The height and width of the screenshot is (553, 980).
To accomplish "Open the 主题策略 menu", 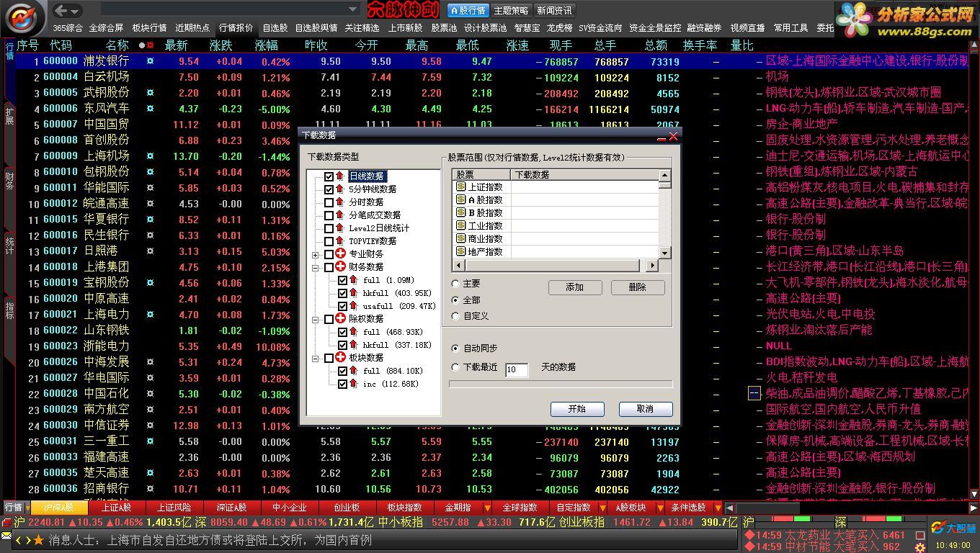I will (x=512, y=11).
